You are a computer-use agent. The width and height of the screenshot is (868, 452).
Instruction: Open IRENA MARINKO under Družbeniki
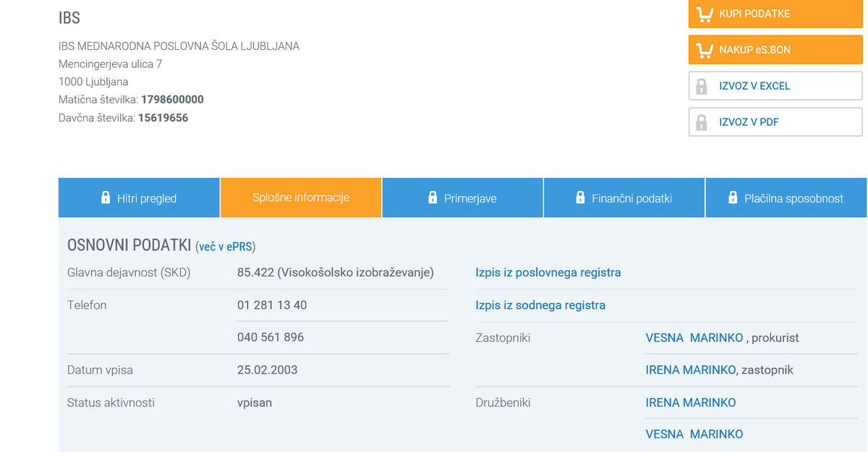point(691,402)
